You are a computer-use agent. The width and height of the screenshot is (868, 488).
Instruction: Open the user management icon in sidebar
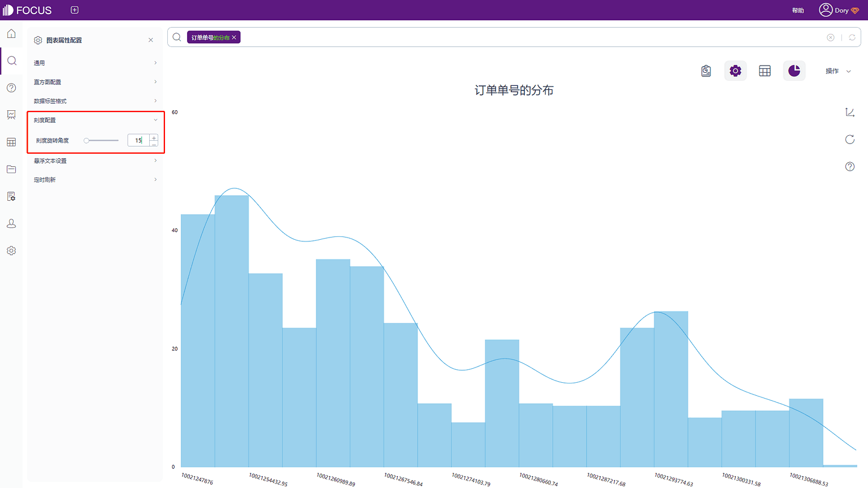coord(11,223)
